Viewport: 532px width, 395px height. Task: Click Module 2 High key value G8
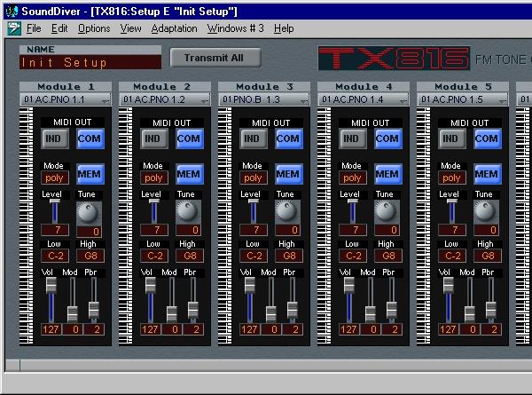(190, 256)
